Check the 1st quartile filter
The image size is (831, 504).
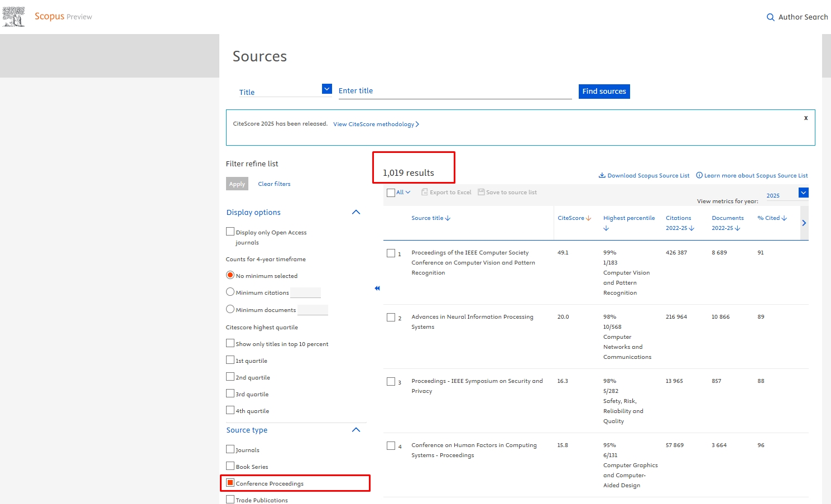(x=230, y=360)
